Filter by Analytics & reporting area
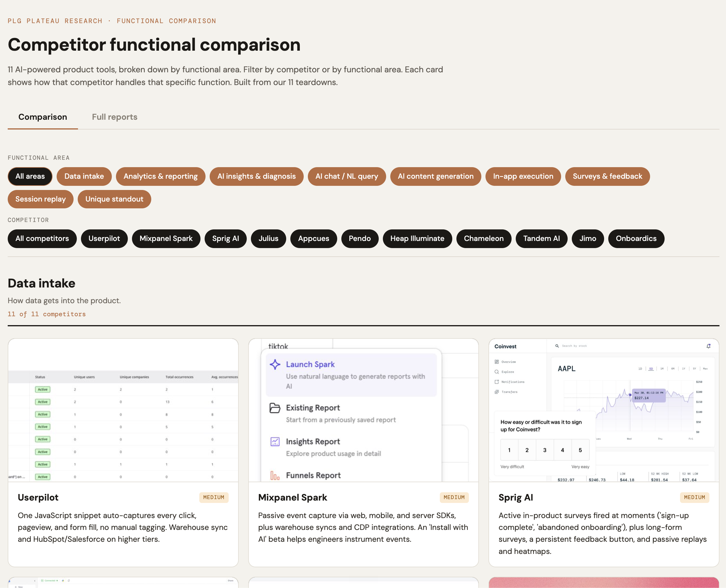 pos(161,176)
